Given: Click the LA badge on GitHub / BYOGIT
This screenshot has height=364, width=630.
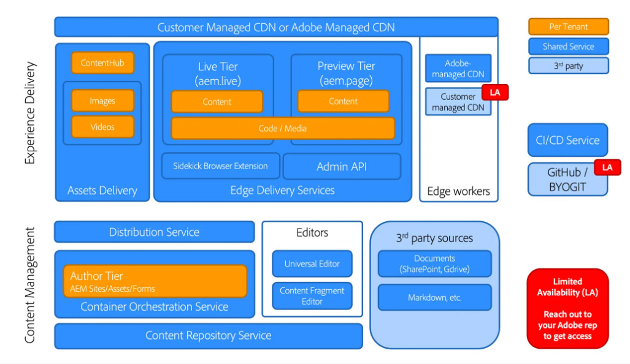Looking at the screenshot, I should tap(607, 167).
